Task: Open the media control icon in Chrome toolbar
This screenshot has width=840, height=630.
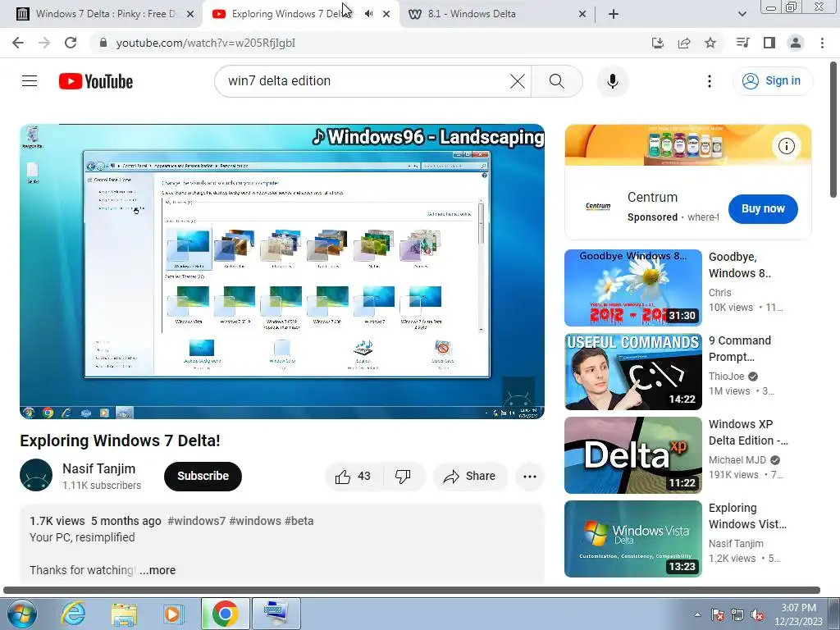Action: pyautogui.click(x=742, y=43)
